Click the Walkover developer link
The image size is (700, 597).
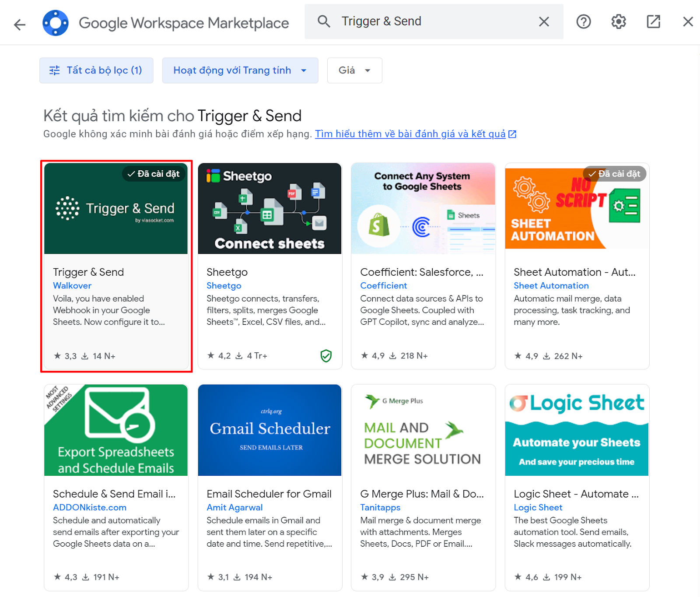click(72, 286)
